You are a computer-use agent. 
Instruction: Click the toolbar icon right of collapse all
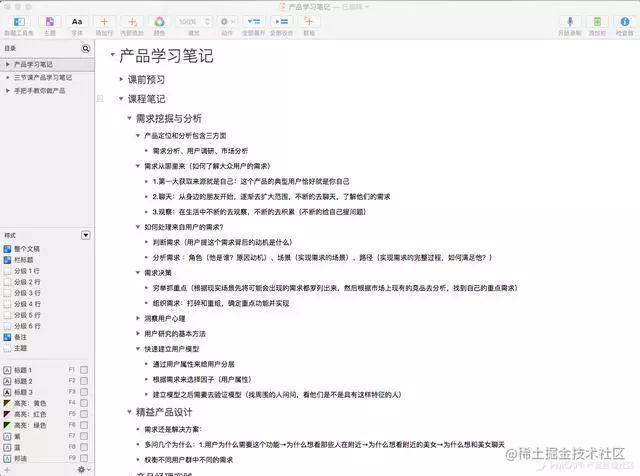[x=309, y=22]
